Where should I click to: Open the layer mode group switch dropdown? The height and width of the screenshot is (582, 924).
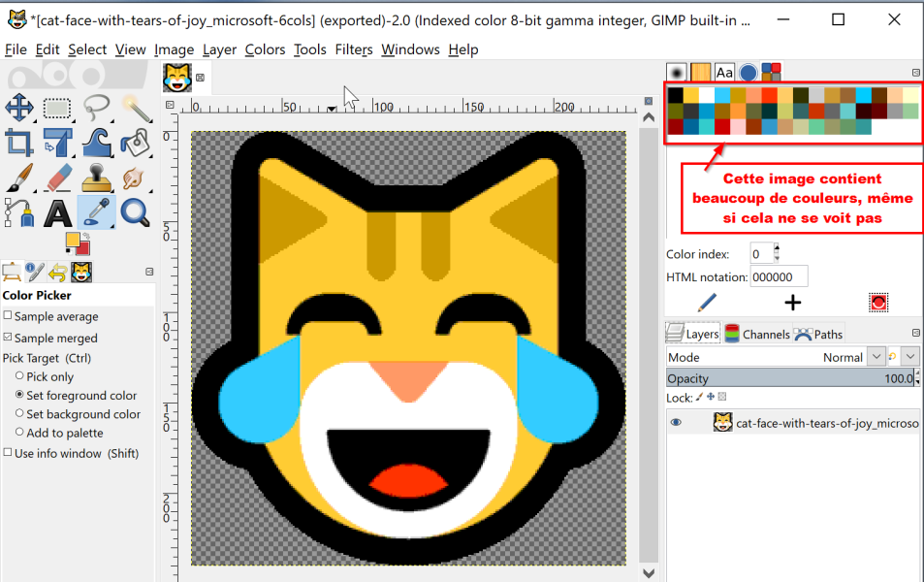point(911,357)
